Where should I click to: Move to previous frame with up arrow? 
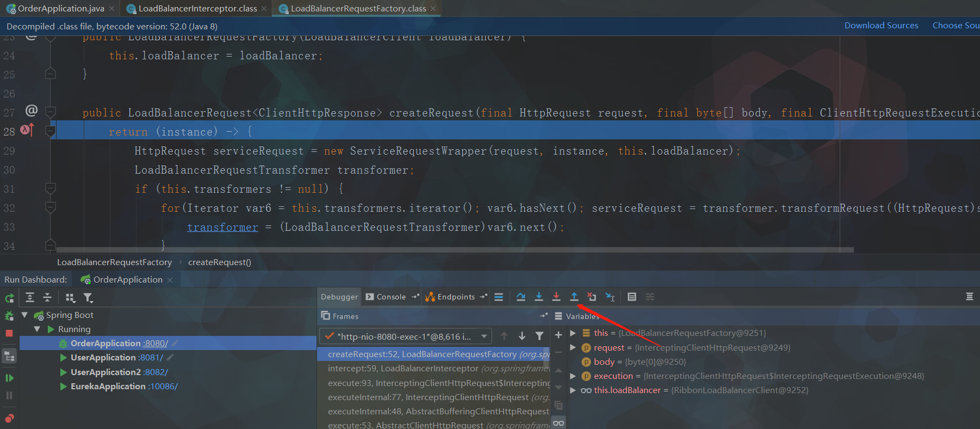coord(504,336)
